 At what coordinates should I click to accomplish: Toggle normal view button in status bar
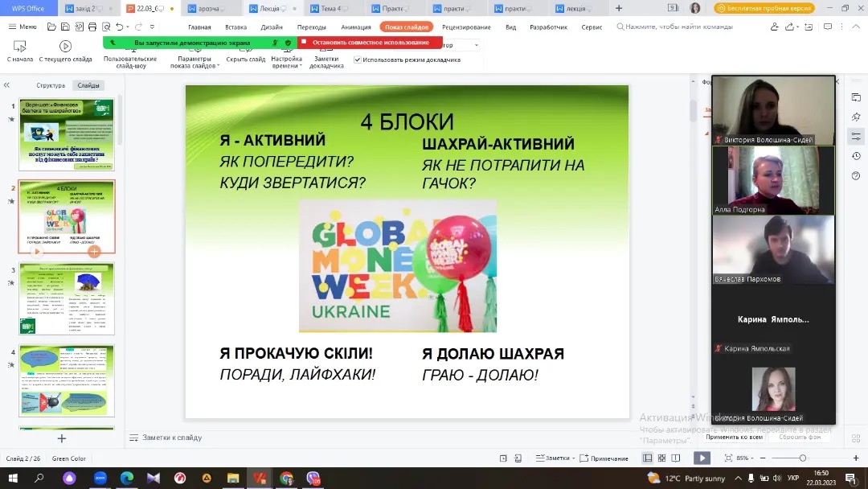(x=647, y=458)
